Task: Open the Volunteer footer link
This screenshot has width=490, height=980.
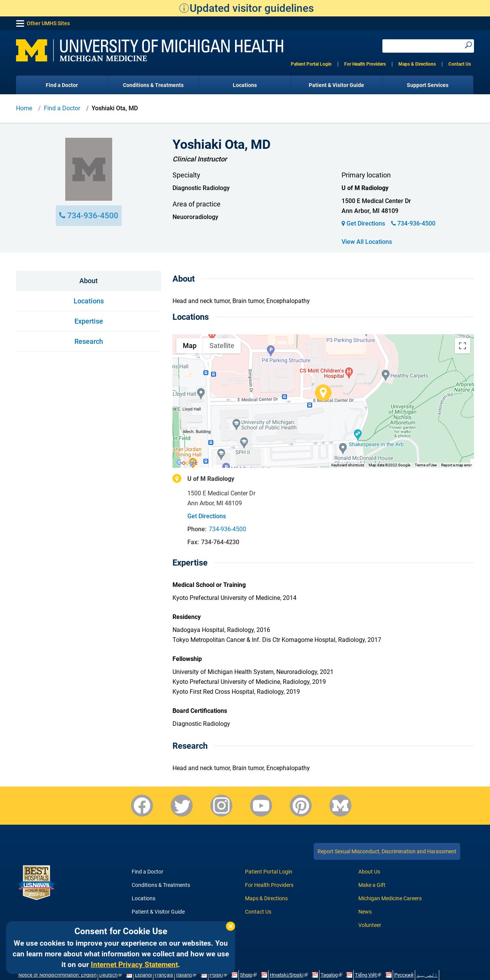Action: pos(370,925)
